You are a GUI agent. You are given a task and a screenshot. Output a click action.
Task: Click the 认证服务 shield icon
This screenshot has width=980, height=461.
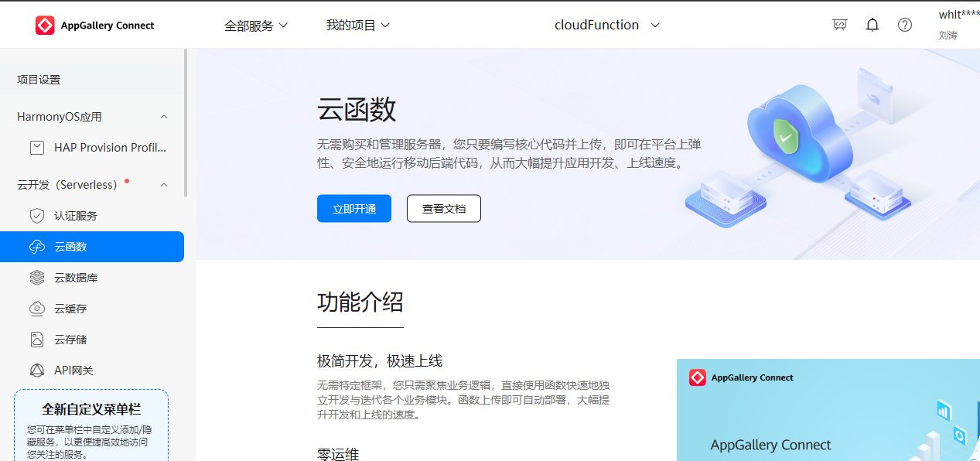click(37, 216)
